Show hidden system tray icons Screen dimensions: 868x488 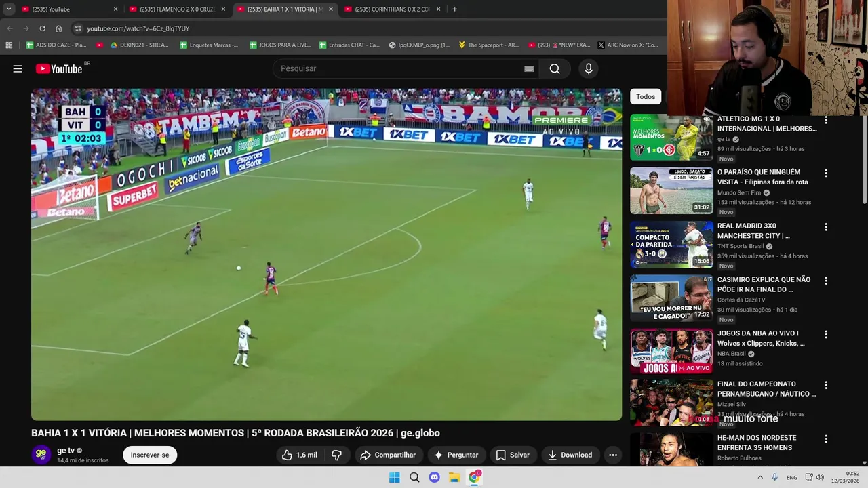pos(759,477)
